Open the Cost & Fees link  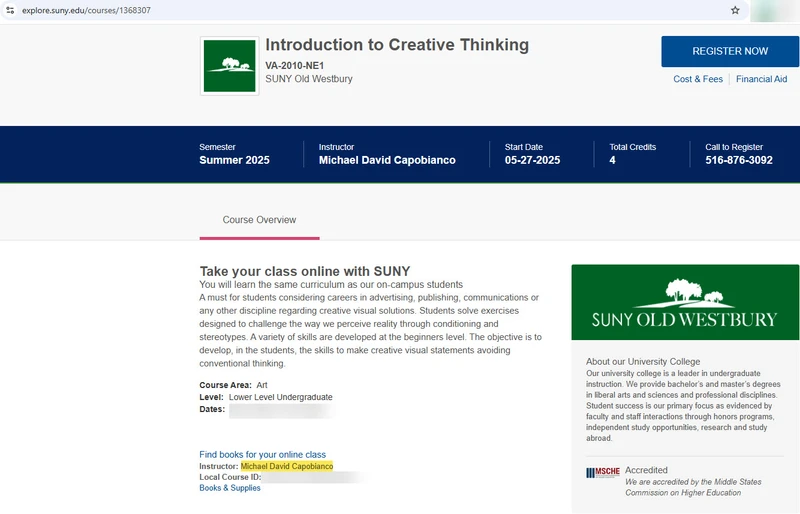698,79
